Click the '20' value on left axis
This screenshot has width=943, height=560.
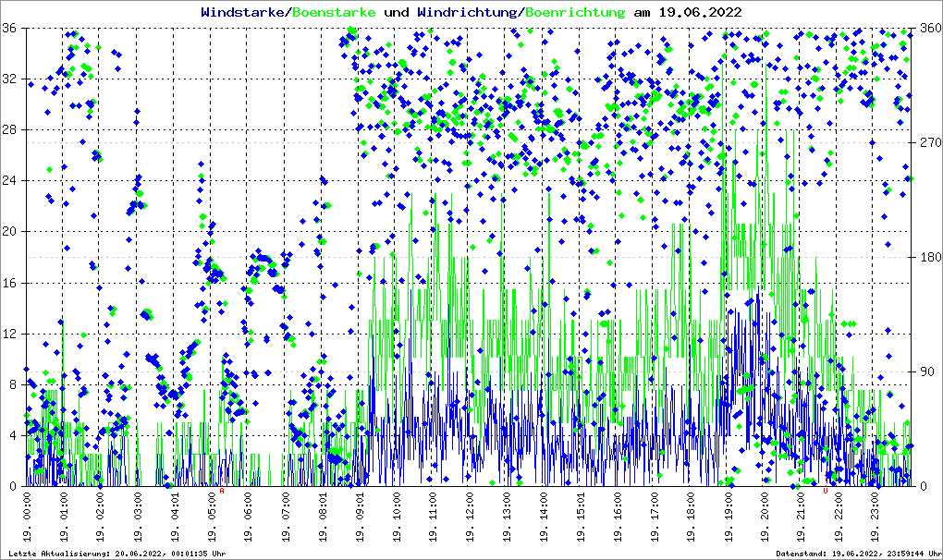[11, 232]
